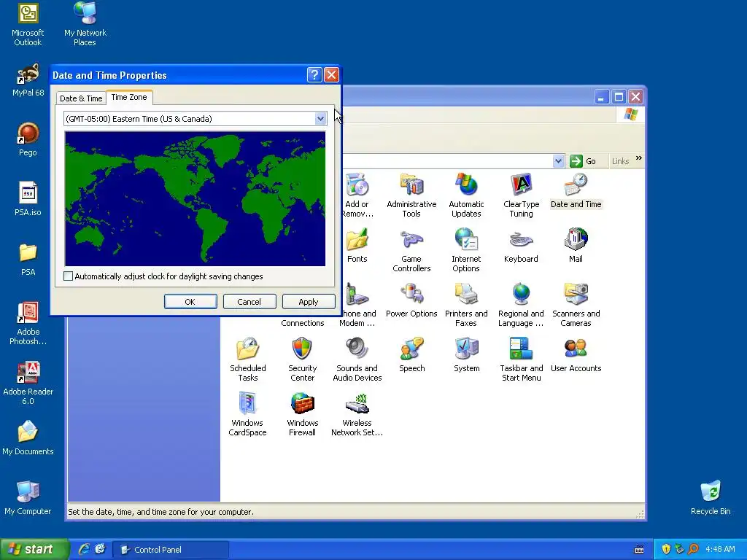The width and height of the screenshot is (747, 560).
Task: Open User Accounts applet
Action: (576, 355)
